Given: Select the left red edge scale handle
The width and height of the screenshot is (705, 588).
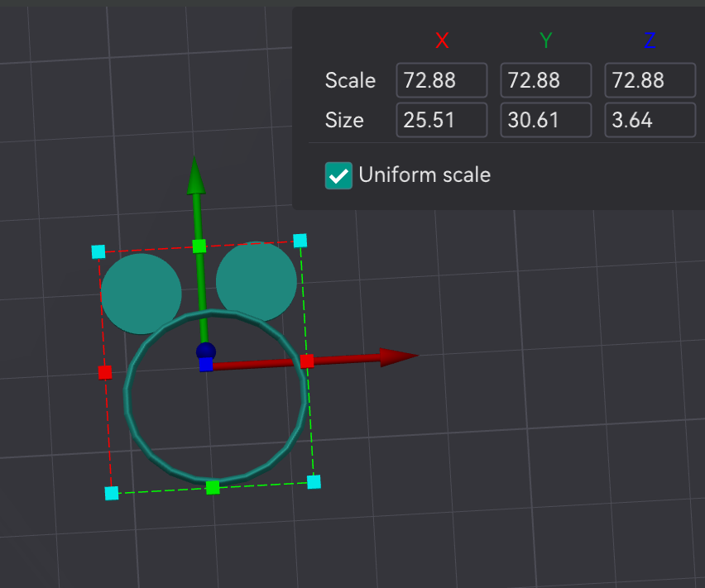Looking at the screenshot, I should [105, 372].
